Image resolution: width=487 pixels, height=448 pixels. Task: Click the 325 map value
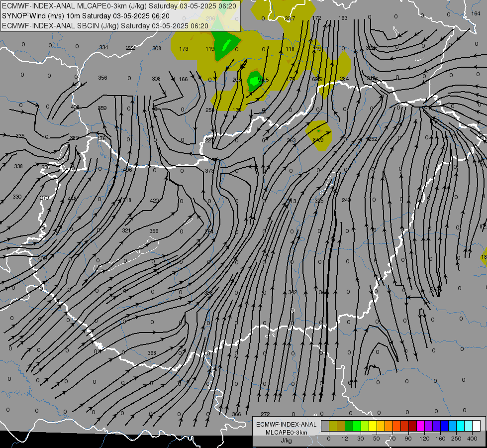pos(319,201)
